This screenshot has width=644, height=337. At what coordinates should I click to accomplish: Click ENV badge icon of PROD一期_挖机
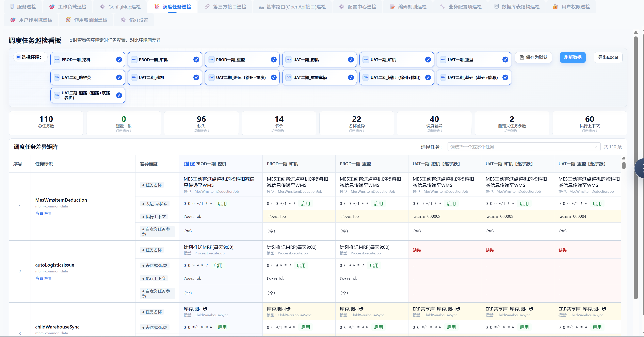tap(57, 60)
